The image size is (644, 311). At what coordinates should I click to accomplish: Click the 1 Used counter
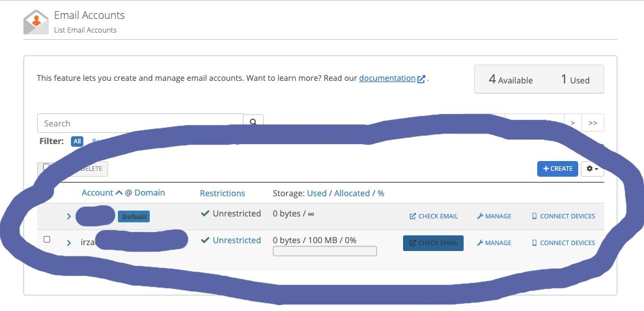click(575, 80)
